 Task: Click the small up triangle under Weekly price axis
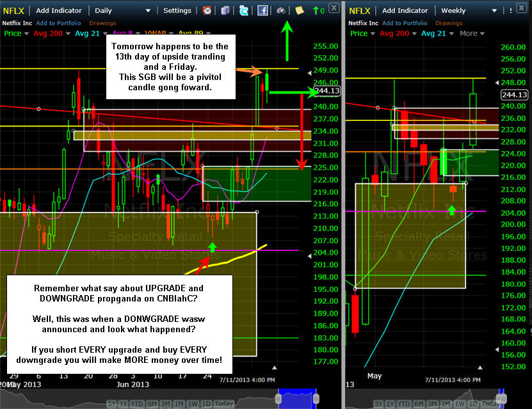coord(480,367)
